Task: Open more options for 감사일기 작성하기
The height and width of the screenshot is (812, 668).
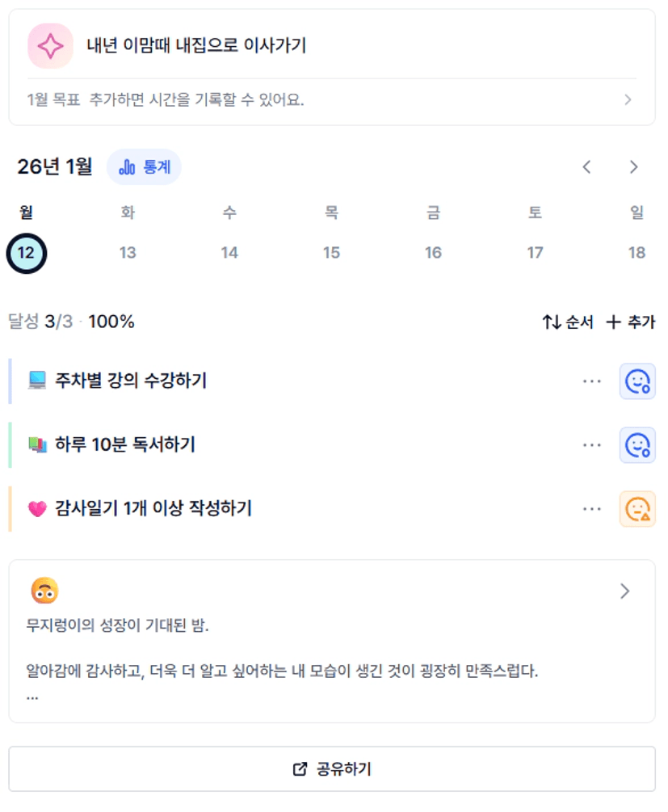Action: click(592, 509)
